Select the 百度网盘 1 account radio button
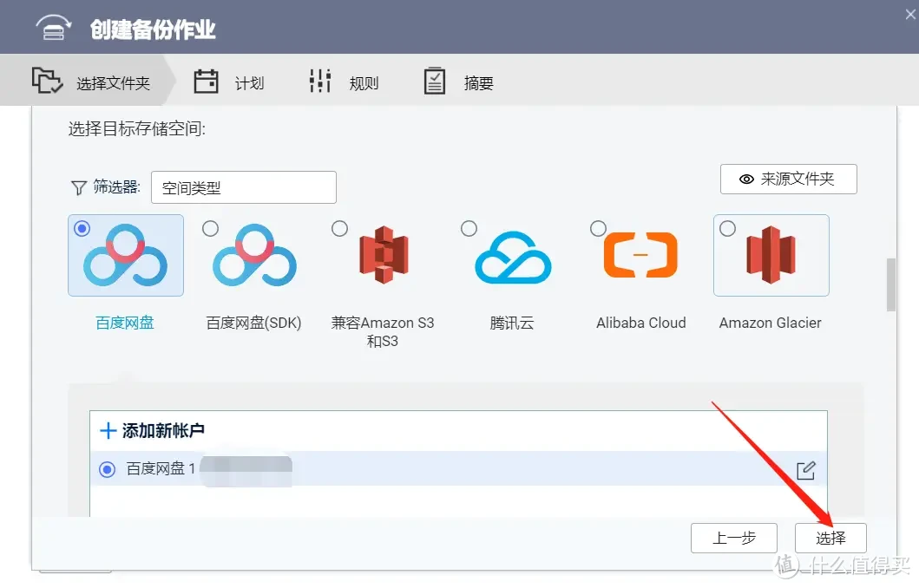Image resolution: width=919 pixels, height=588 pixels. point(108,469)
